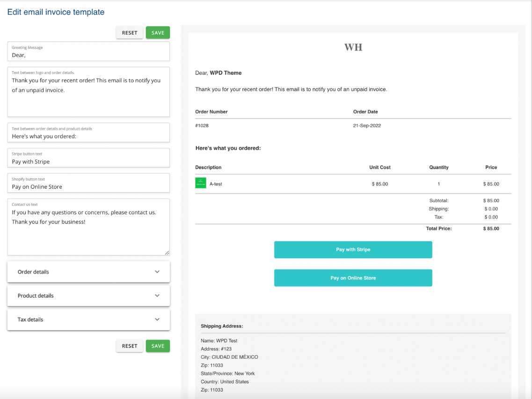Click the Pay on Online Store button

pos(353,278)
